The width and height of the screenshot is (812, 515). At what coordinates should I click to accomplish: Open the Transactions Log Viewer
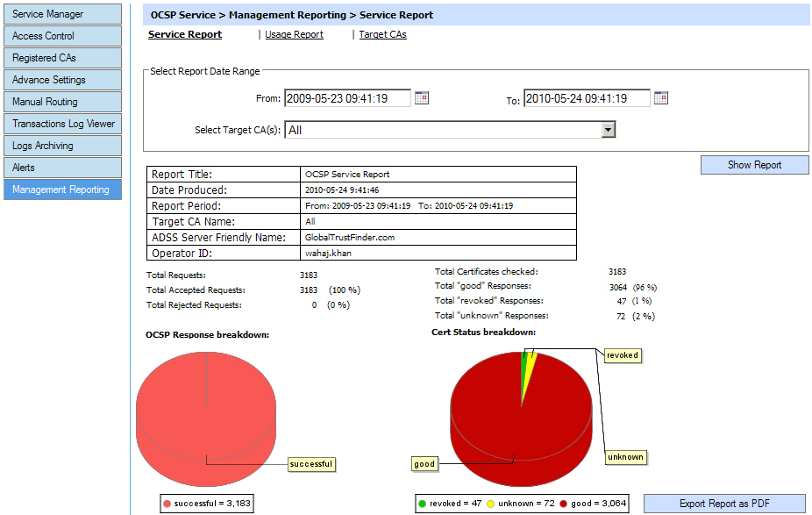pos(61,123)
